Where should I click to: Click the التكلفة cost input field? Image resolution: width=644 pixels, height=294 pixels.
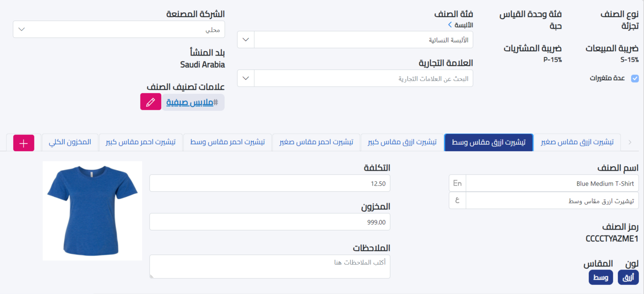pyautogui.click(x=270, y=183)
